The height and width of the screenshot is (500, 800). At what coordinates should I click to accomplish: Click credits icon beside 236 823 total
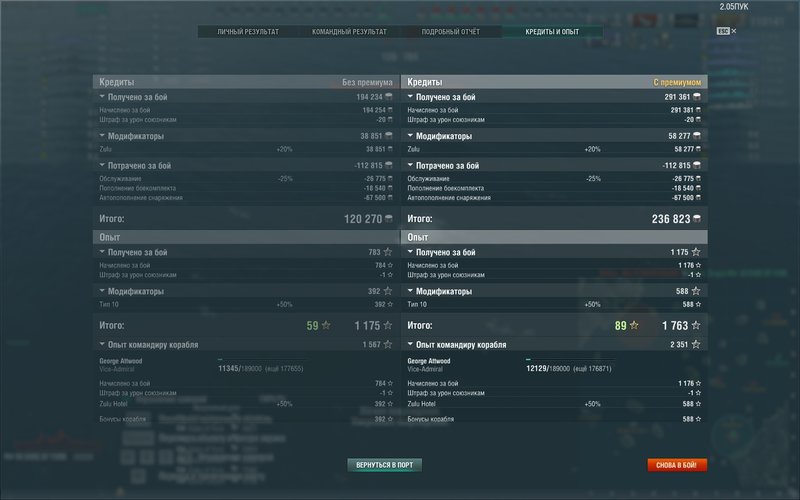click(697, 218)
